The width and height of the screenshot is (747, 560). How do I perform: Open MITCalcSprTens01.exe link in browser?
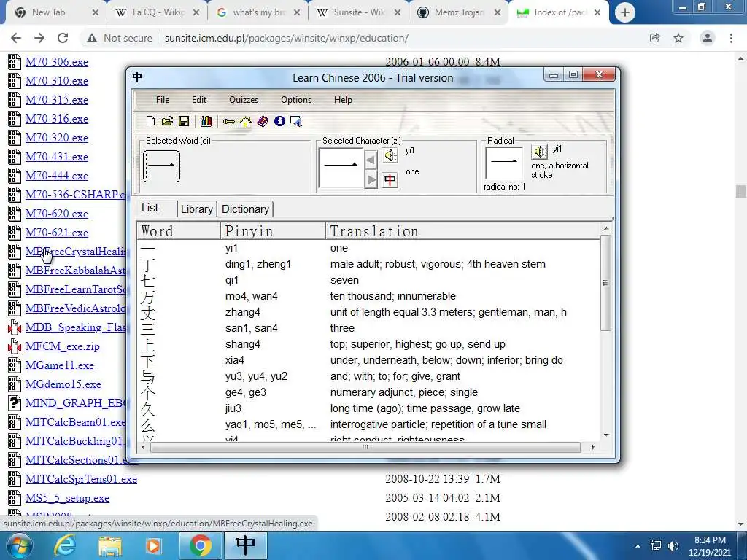pos(81,479)
